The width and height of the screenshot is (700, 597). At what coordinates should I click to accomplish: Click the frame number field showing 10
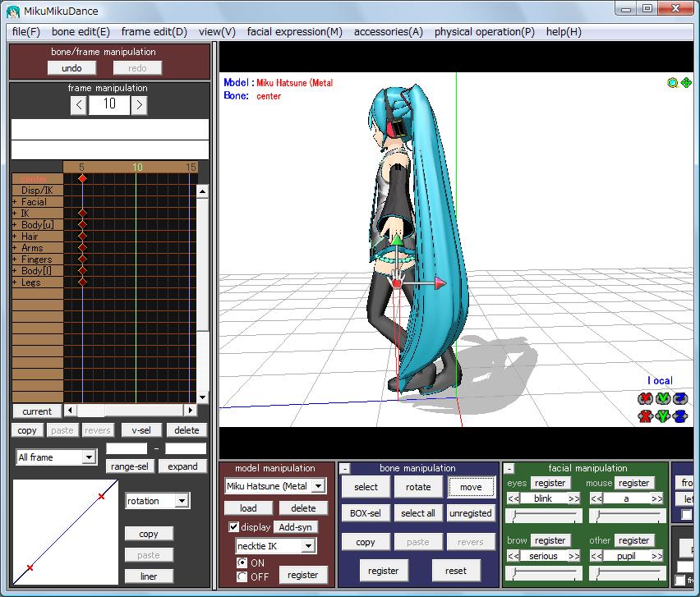(x=109, y=105)
